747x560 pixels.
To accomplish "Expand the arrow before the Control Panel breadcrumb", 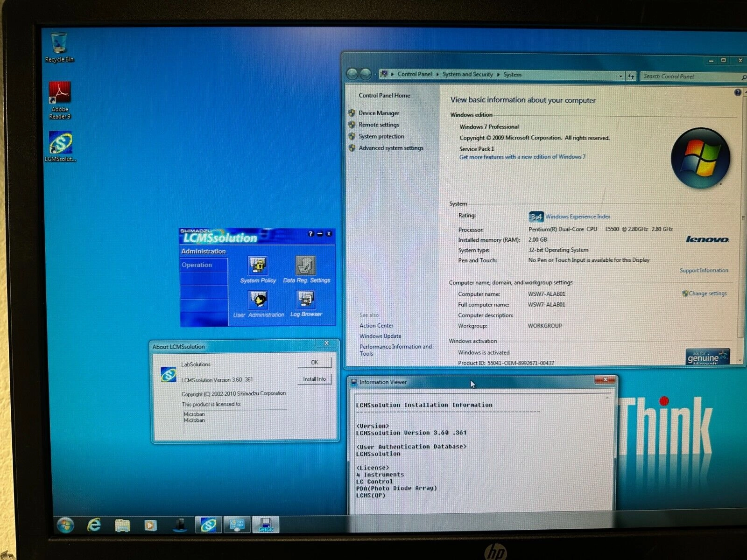I will pos(393,74).
